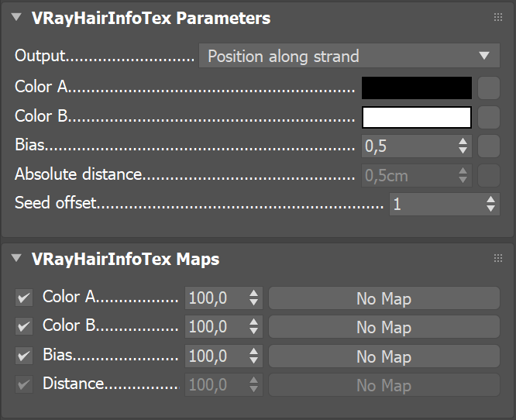
Task: Assign a map via Color A No Map
Action: coord(384,298)
